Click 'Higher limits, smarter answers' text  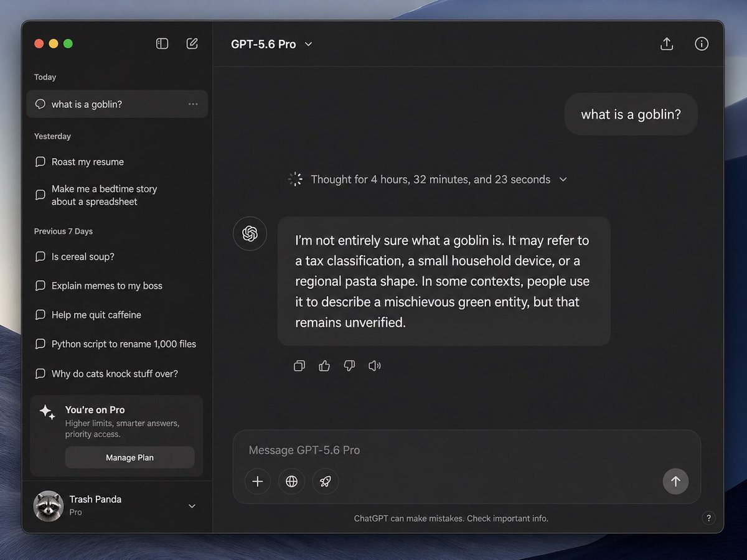[122, 429]
